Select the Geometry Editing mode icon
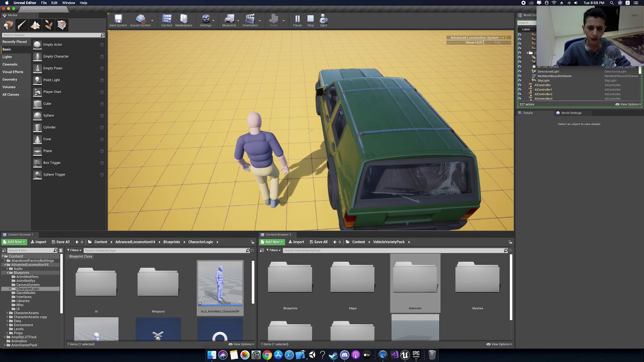This screenshot has width=644, height=362. (x=62, y=25)
